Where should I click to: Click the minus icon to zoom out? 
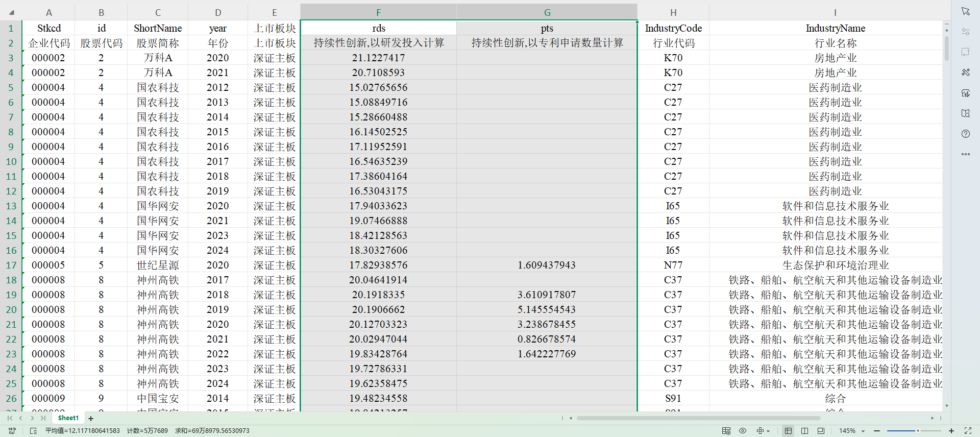coord(877,431)
